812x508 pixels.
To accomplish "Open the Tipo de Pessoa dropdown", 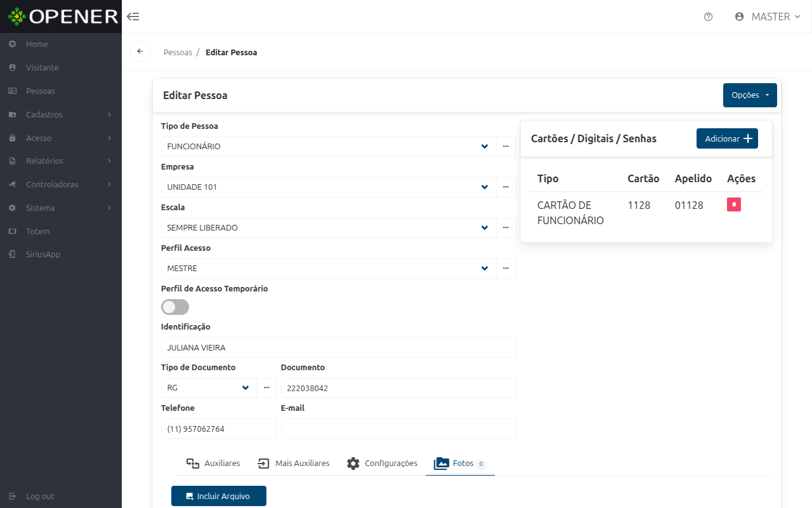I will coord(329,147).
